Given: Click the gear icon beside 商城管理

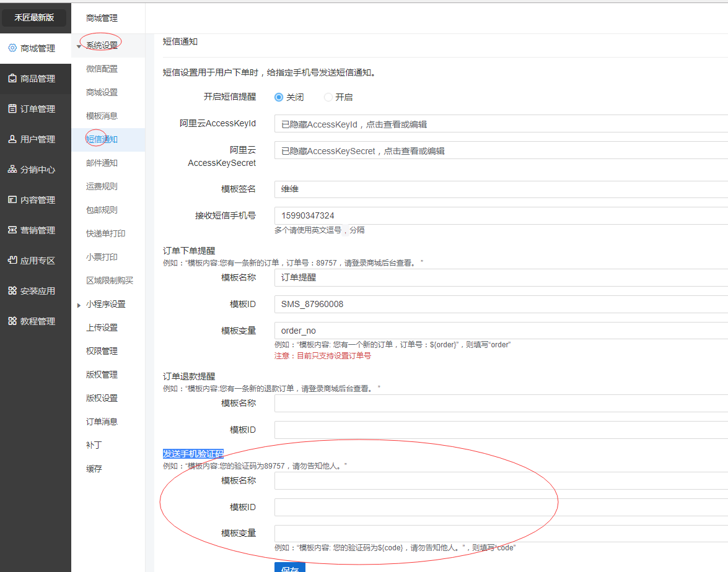Looking at the screenshot, I should click(12, 48).
